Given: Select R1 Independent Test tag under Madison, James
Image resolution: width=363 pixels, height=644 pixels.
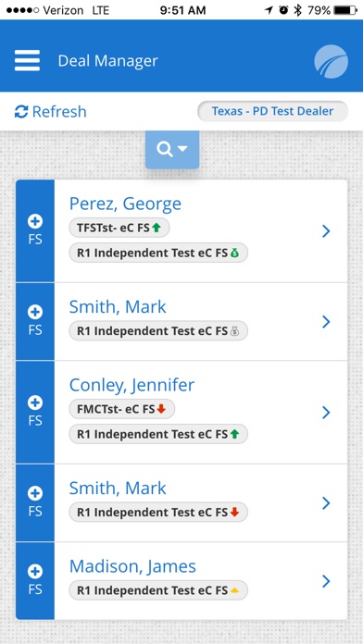Looking at the screenshot, I should [158, 590].
